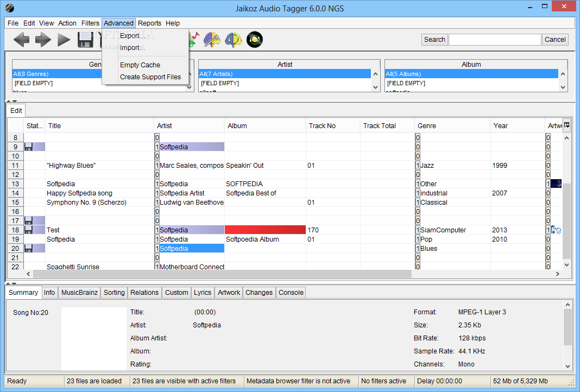This screenshot has height=392, width=580.
Task: Select the Edit tab above the table
Action: click(x=16, y=111)
